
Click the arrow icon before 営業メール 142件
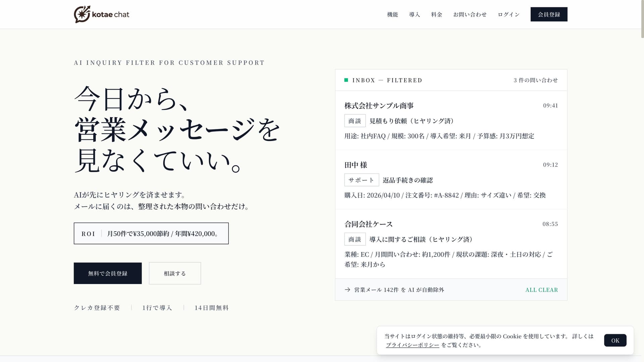click(347, 290)
